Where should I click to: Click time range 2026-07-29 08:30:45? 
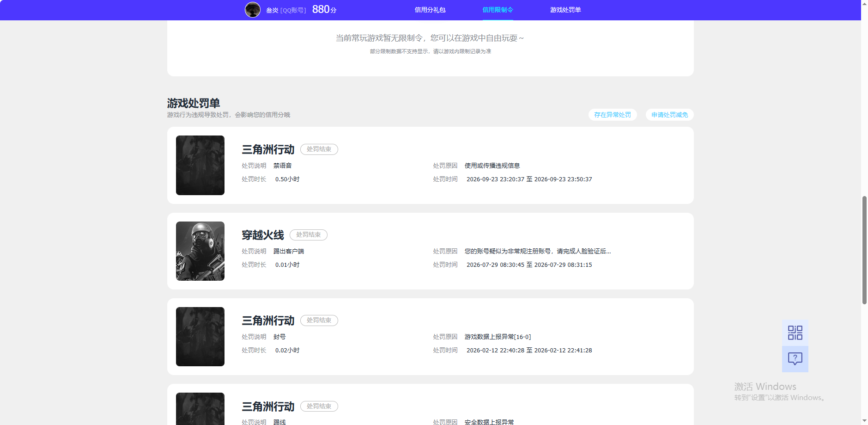[529, 265]
